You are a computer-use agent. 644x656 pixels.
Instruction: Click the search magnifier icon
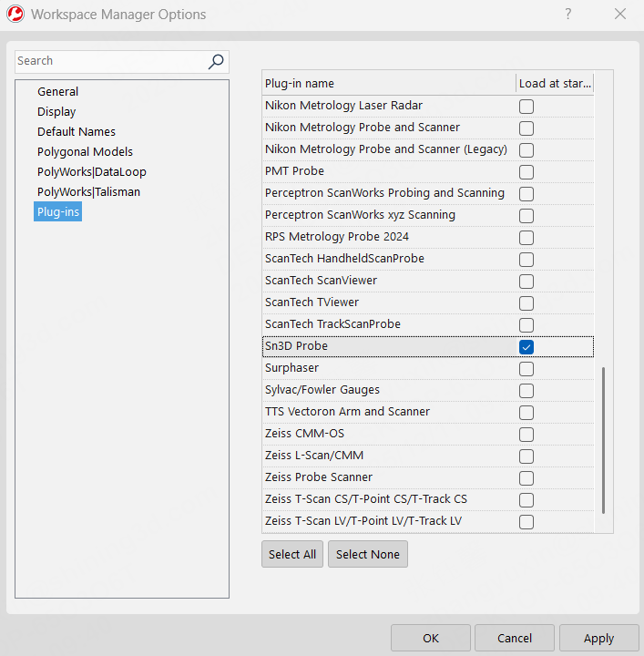tap(216, 62)
